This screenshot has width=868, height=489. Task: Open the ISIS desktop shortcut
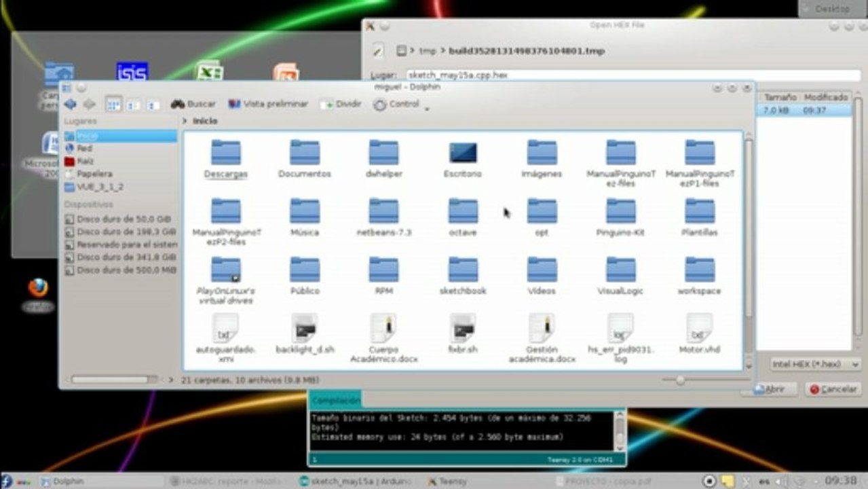pos(132,73)
